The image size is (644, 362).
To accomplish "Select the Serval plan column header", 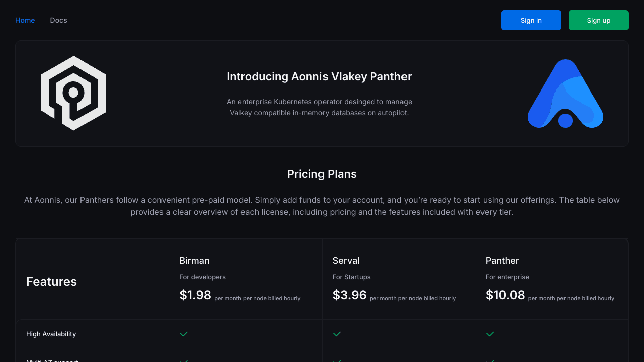I will click(x=346, y=261).
